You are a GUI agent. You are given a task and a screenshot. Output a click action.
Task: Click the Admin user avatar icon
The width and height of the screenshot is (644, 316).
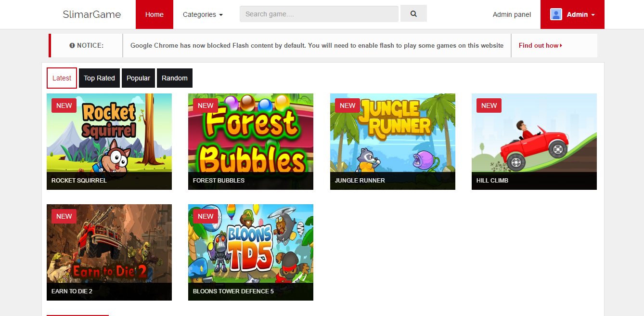(x=556, y=14)
